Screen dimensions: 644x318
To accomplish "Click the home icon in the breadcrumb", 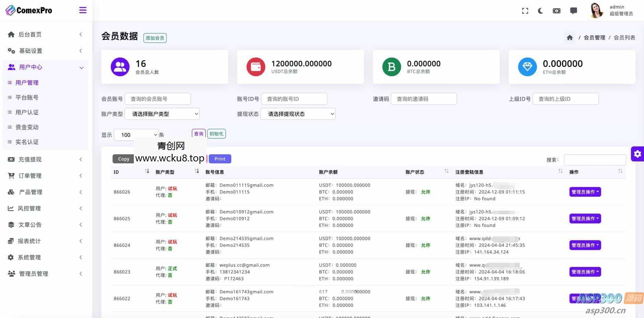I will click(570, 38).
